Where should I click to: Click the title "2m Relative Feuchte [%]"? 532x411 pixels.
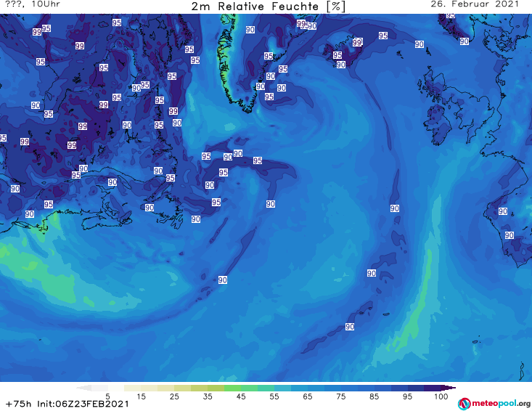click(269, 7)
